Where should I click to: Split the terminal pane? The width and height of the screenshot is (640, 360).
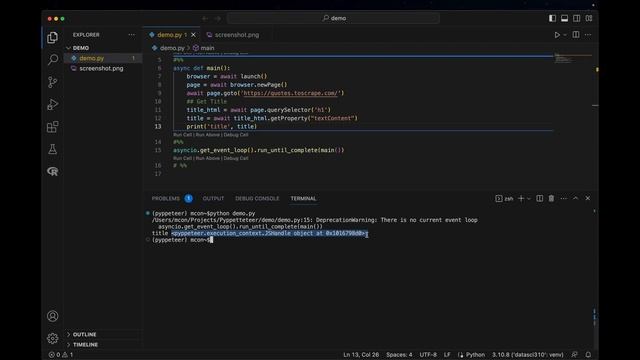click(540, 198)
